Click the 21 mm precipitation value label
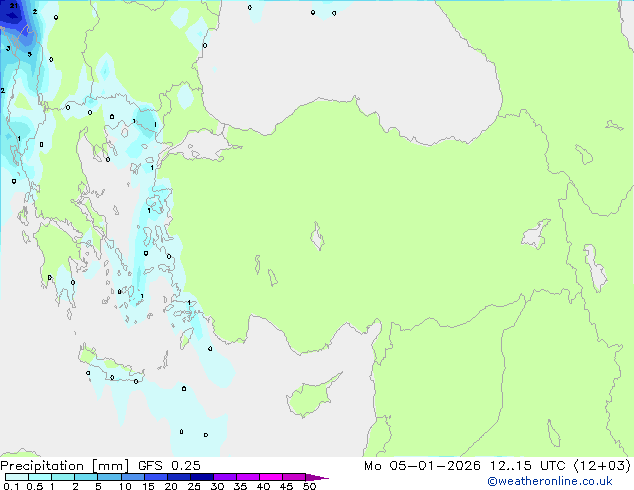This screenshot has width=634, height=490. pyautogui.click(x=13, y=6)
